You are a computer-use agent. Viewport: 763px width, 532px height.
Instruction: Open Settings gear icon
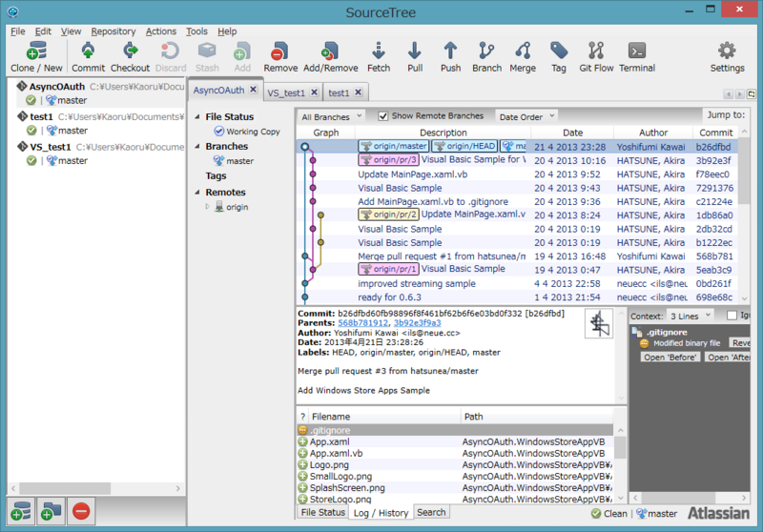tap(727, 57)
